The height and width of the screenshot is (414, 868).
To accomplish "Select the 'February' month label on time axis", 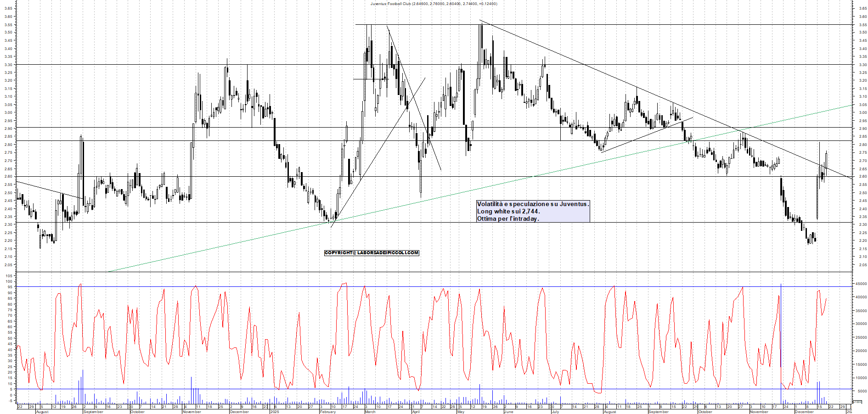I will 328,412.
